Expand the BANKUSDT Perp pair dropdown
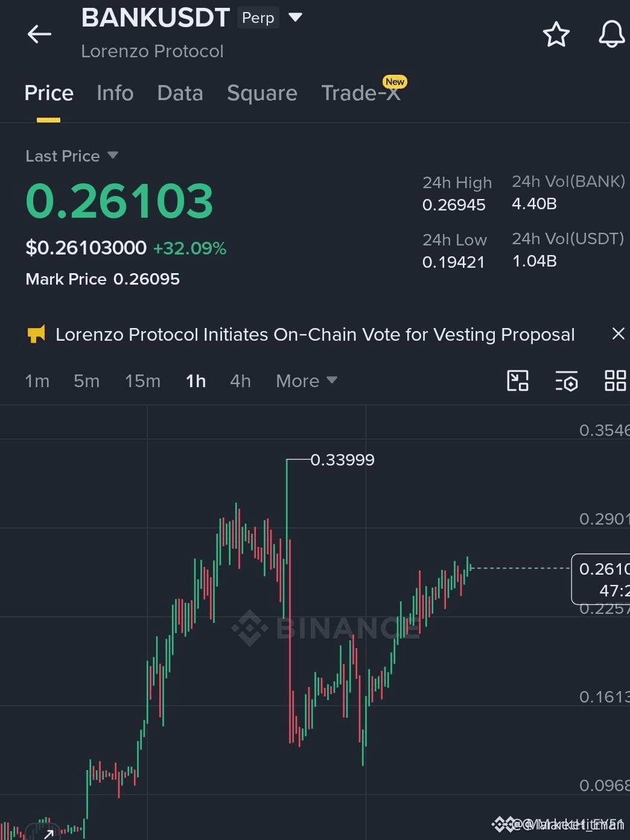The width and height of the screenshot is (630, 840). pyautogui.click(x=295, y=17)
